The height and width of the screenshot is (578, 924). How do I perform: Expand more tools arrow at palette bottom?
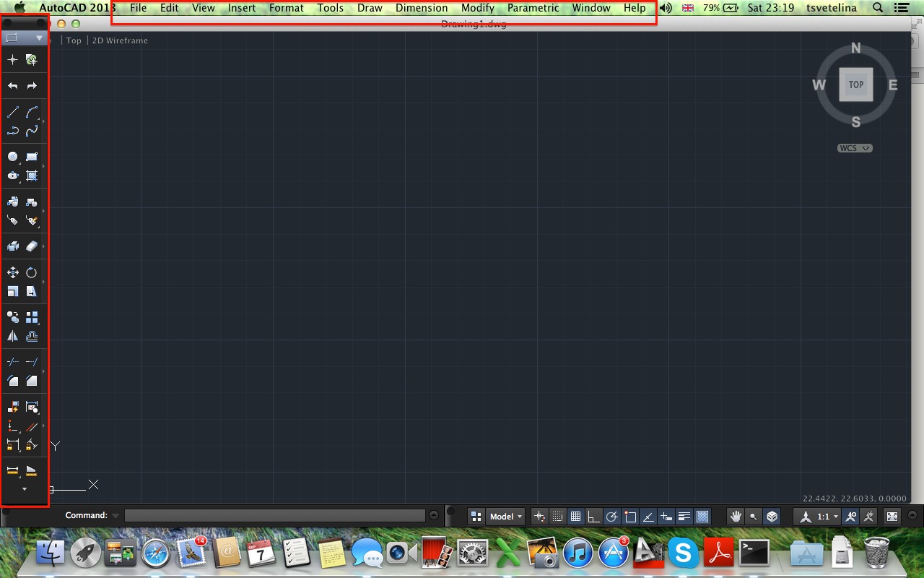tap(25, 489)
